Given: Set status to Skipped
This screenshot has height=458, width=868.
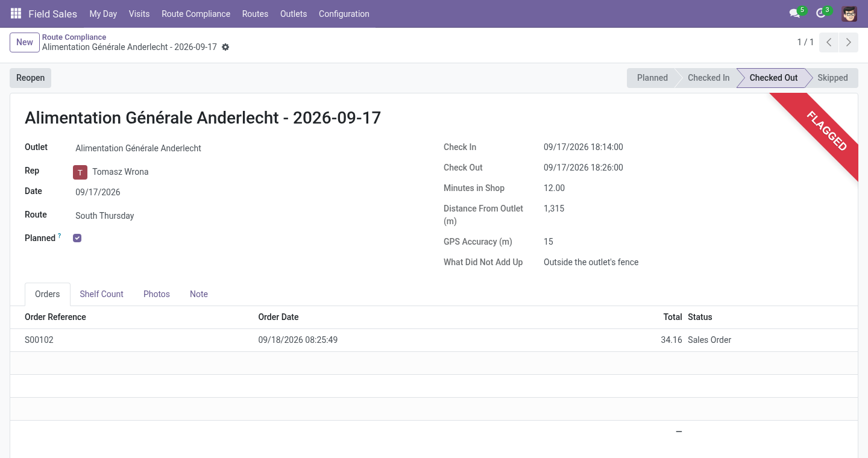Looking at the screenshot, I should [x=832, y=78].
